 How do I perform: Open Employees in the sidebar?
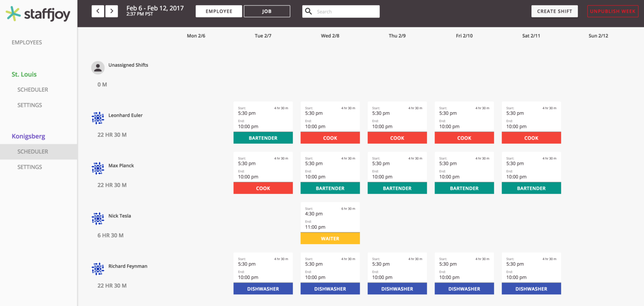27,42
